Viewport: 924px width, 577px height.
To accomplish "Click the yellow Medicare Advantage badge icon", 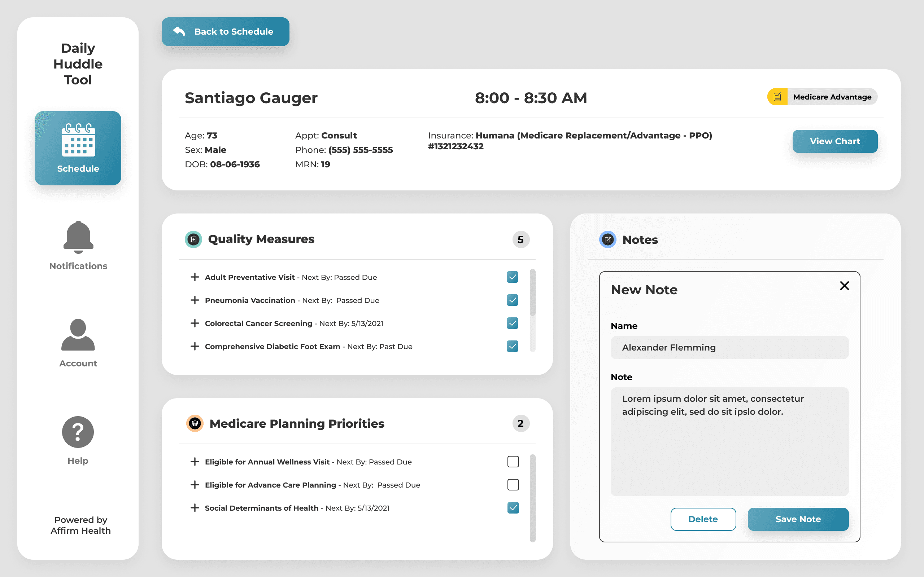I will tap(777, 97).
